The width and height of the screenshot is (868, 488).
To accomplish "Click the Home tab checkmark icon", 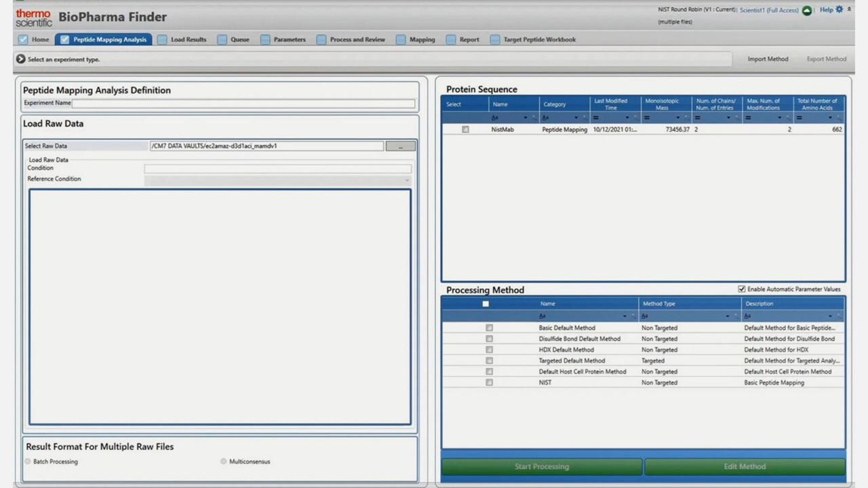I will [23, 39].
